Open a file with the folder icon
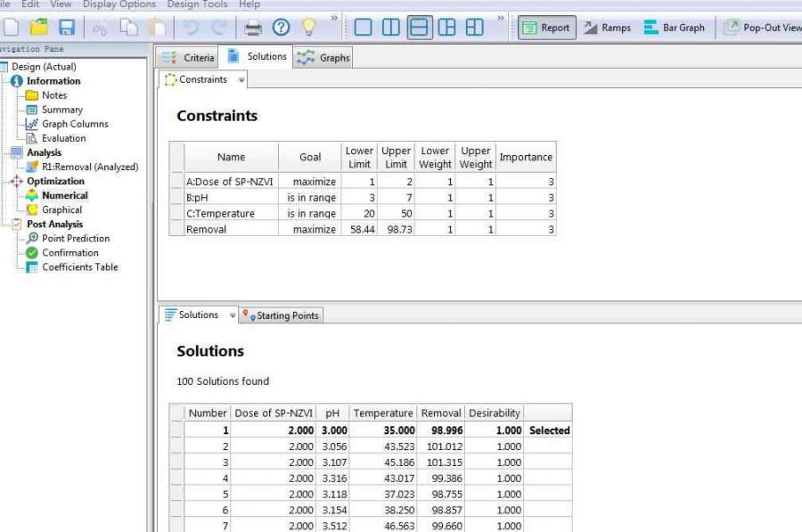The image size is (802, 532). pos(38,28)
